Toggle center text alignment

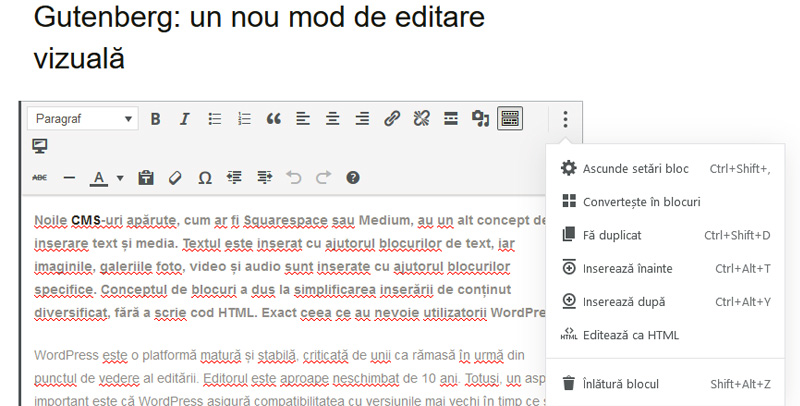coord(332,119)
